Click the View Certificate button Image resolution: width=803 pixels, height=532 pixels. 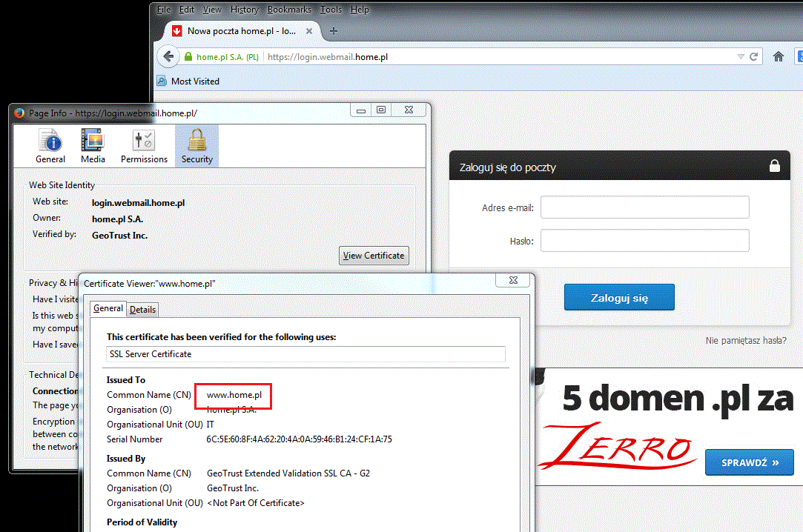pos(374,255)
